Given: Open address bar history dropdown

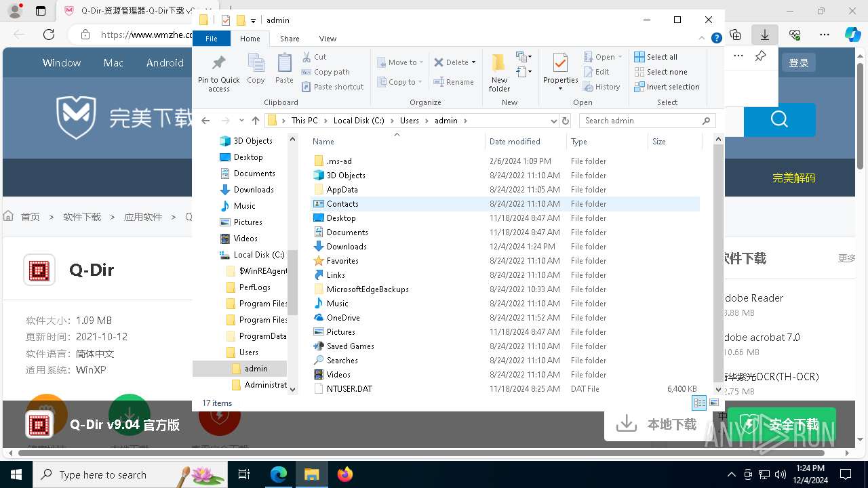Looking at the screenshot, I should pyautogui.click(x=554, y=121).
